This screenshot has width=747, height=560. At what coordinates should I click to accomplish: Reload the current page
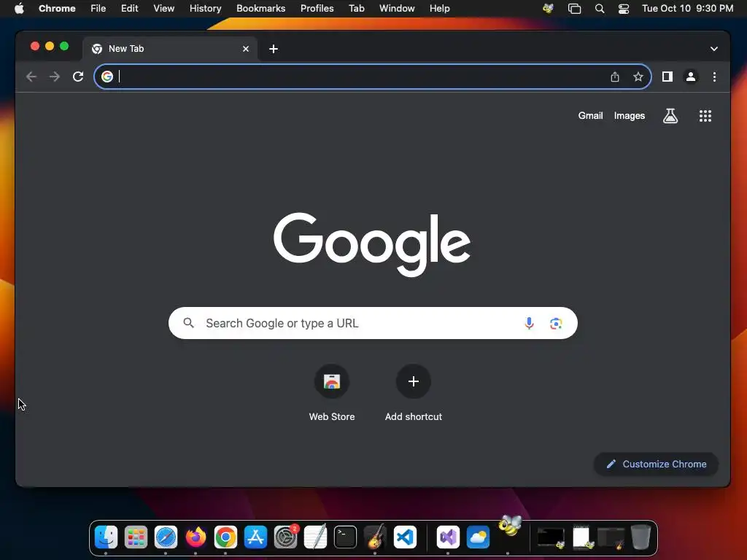[x=78, y=77]
